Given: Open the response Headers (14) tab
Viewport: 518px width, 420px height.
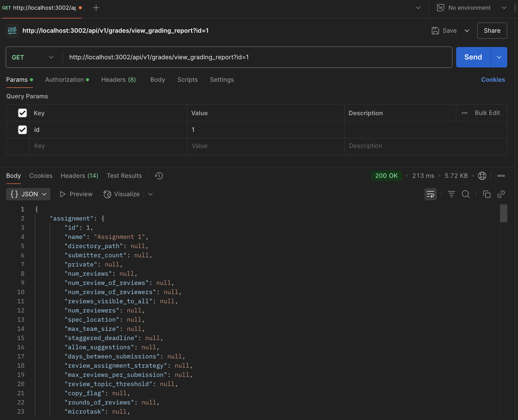Looking at the screenshot, I should pyautogui.click(x=79, y=176).
